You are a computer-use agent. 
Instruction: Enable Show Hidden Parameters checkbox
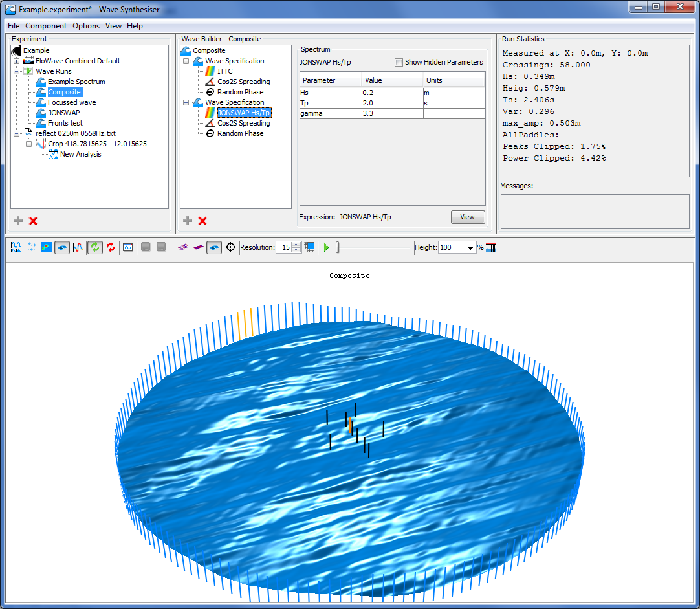(x=399, y=62)
